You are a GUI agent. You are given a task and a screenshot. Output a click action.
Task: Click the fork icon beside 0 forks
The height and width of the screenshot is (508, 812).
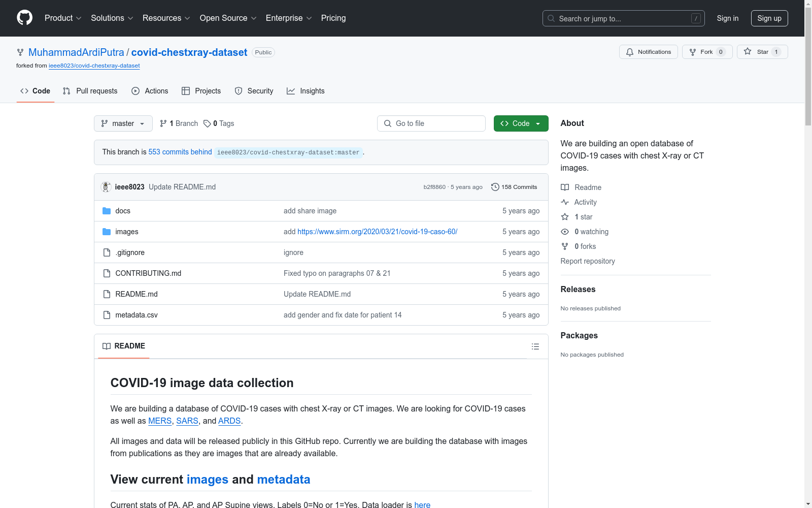tap(565, 246)
